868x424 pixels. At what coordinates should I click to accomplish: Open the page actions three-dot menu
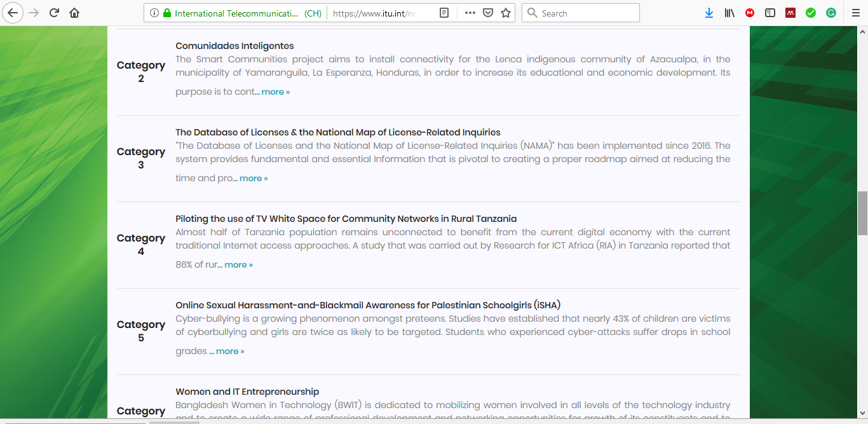pyautogui.click(x=470, y=13)
